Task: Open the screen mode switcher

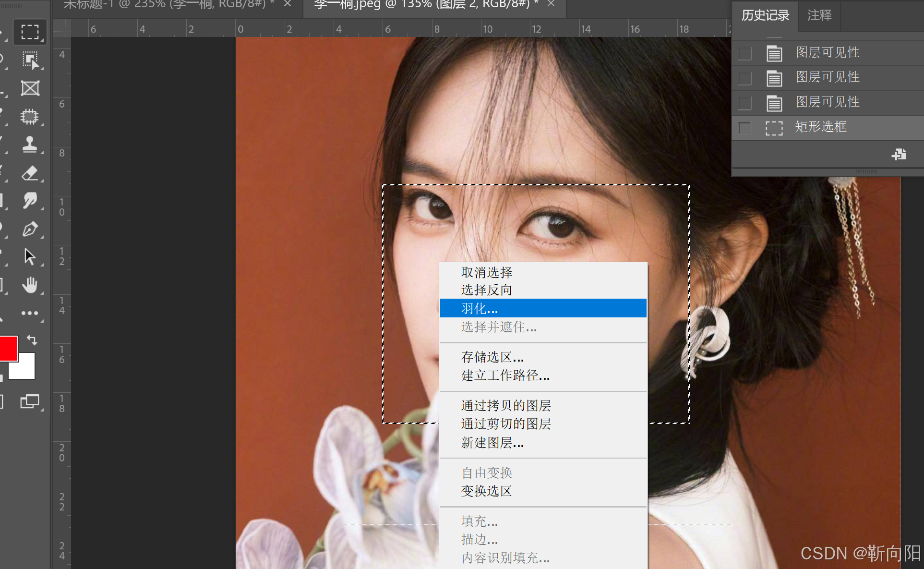Action: click(30, 401)
